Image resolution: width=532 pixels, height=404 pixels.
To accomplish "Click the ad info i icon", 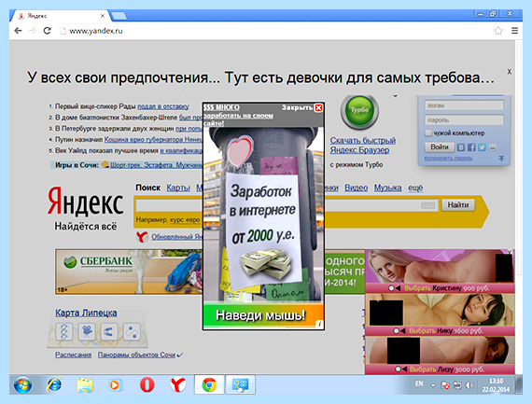I will click(319, 325).
